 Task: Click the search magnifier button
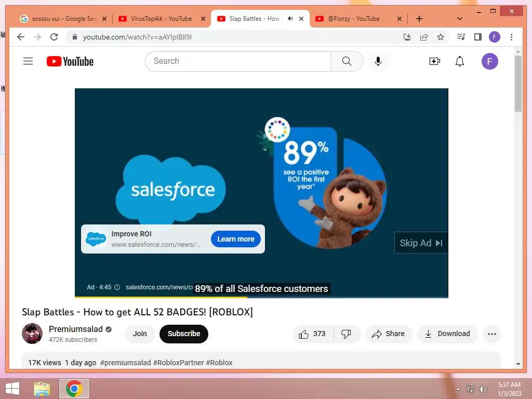pyautogui.click(x=347, y=61)
